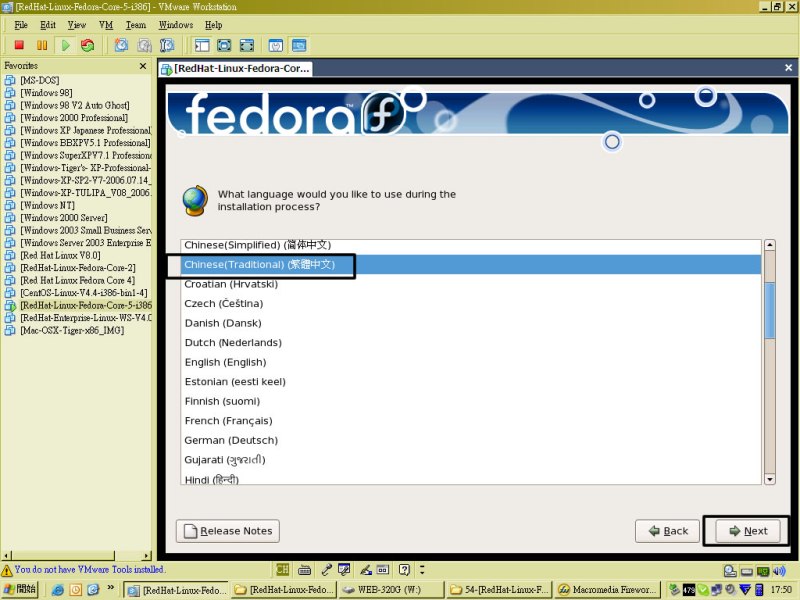
Task: Select Croatian (Hrvatski) language
Action: pyautogui.click(x=471, y=284)
